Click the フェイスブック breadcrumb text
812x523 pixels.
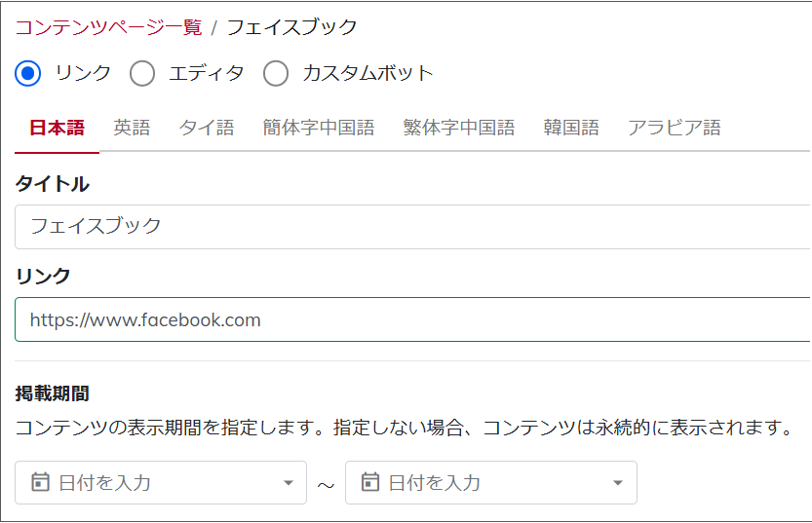pyautogui.click(x=292, y=27)
